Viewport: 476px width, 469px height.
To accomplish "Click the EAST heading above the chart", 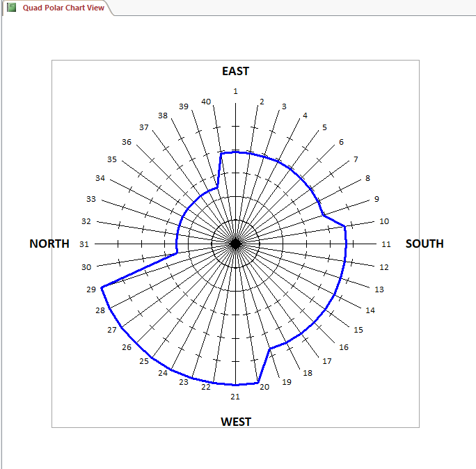I will click(x=235, y=71).
